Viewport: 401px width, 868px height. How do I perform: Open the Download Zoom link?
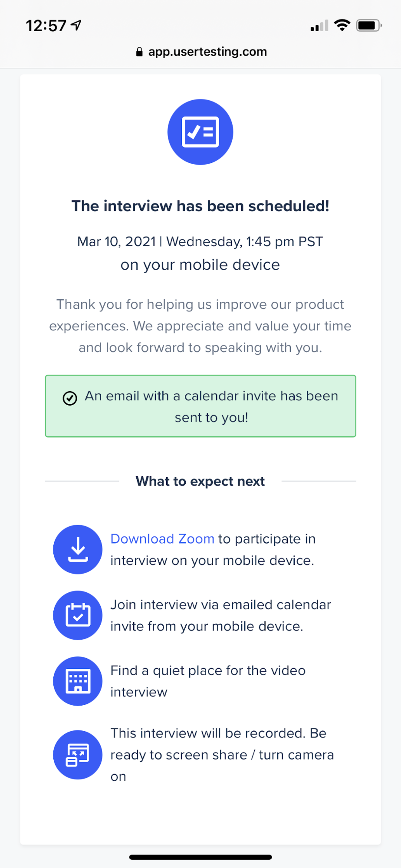click(x=162, y=539)
